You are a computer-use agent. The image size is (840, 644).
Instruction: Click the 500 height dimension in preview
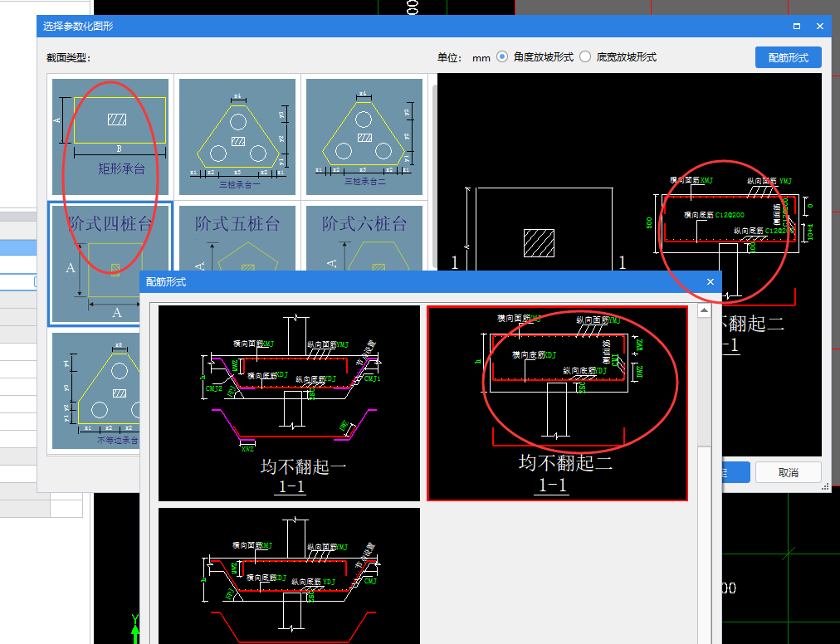pos(649,222)
